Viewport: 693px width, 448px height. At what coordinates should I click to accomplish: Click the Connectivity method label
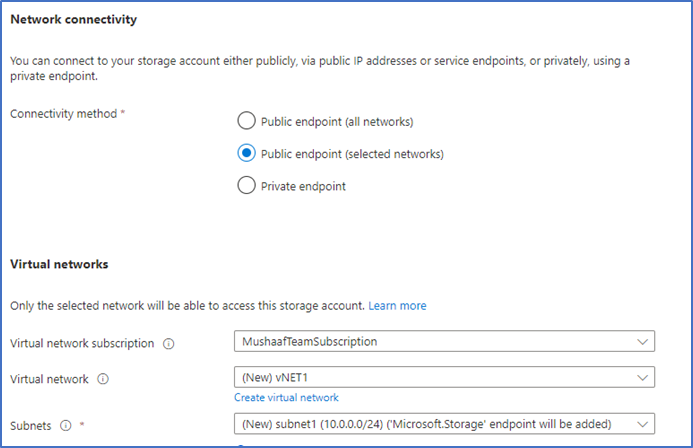pyautogui.click(x=64, y=114)
